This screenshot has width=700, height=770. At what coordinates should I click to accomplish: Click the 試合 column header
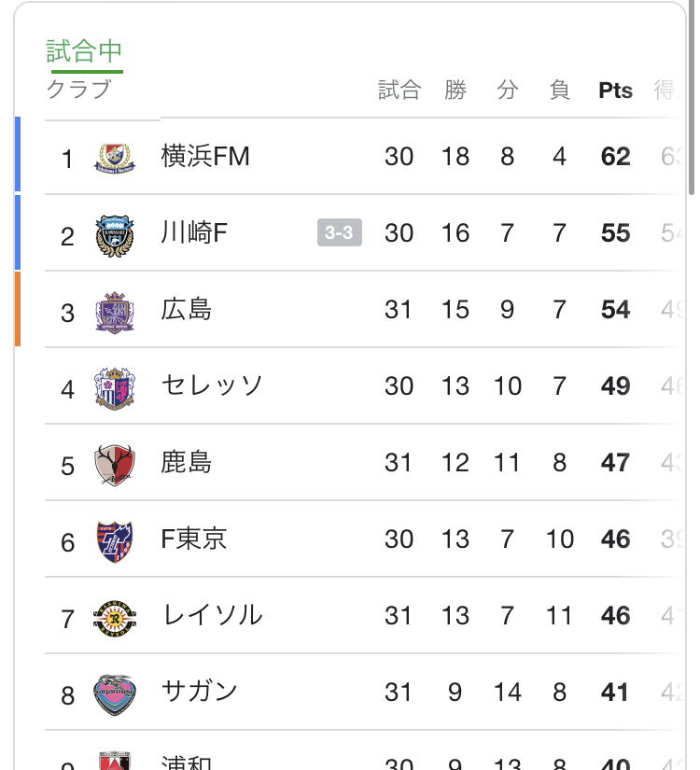(399, 91)
